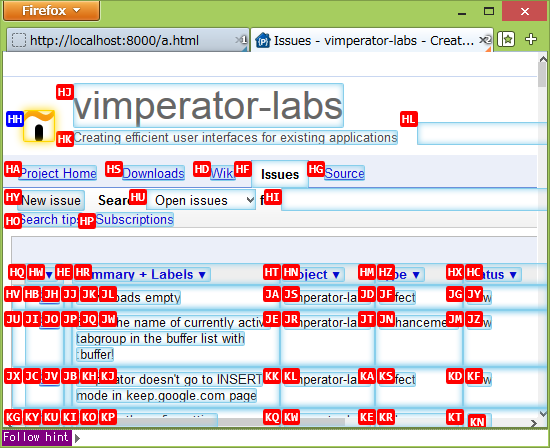Open the Wiki section
The image size is (550, 448).
tap(223, 173)
